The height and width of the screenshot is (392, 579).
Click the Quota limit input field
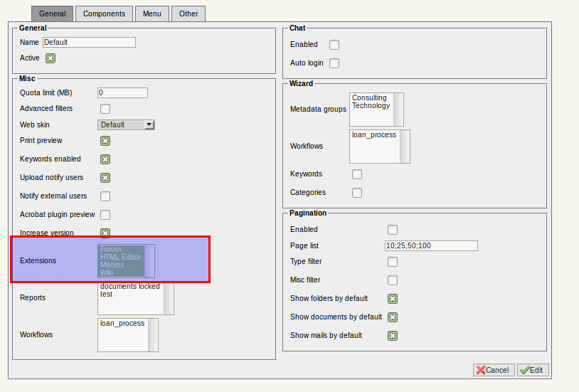[x=122, y=92]
